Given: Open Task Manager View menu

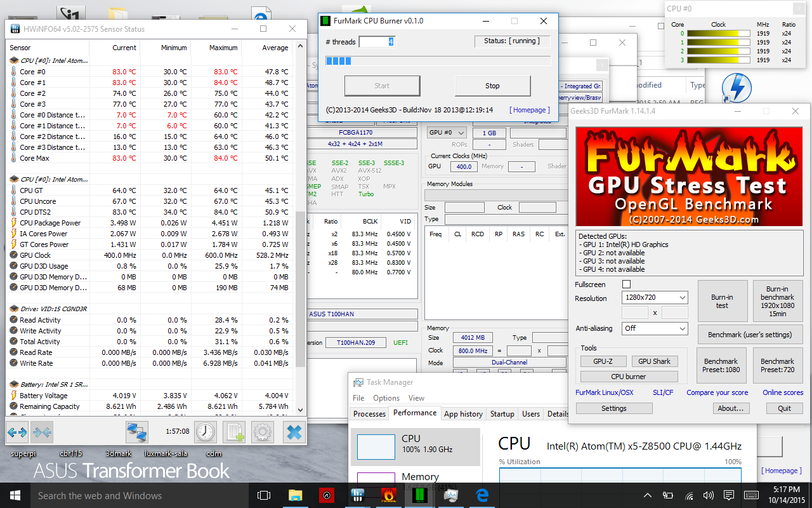Looking at the screenshot, I should (416, 398).
